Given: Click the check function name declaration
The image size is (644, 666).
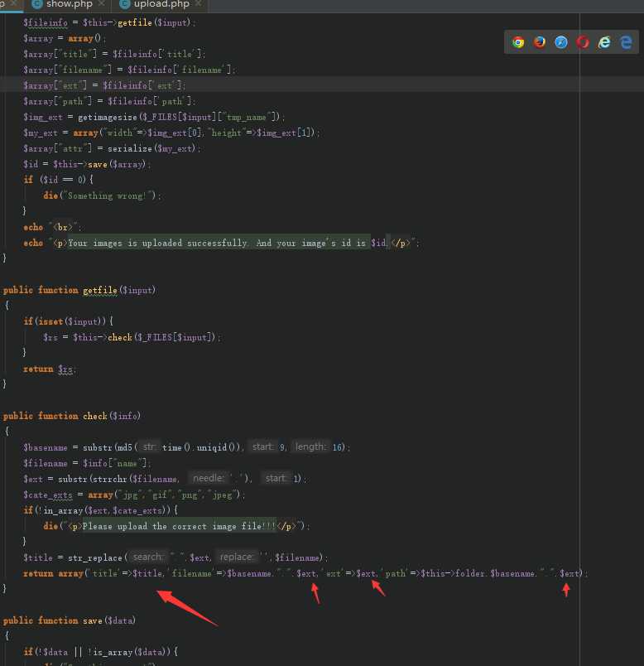Looking at the screenshot, I should pyautogui.click(x=95, y=416).
